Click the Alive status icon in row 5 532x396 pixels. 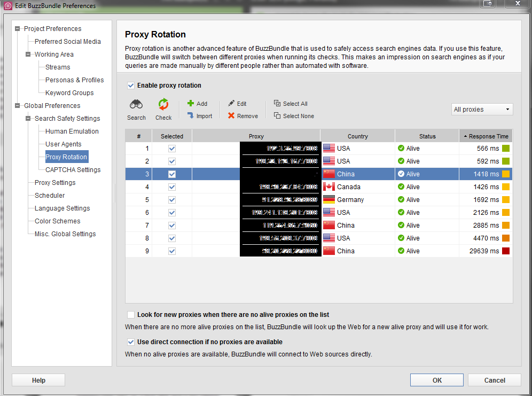point(401,199)
